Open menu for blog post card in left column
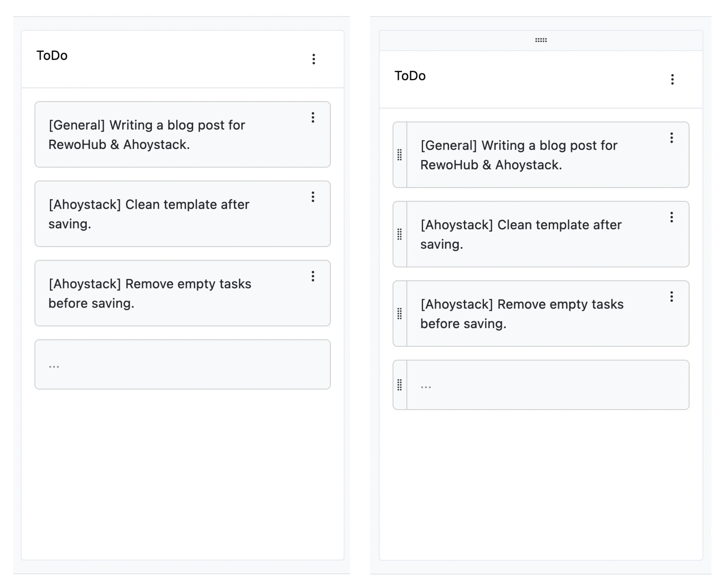This screenshot has height=586, width=728. (313, 118)
